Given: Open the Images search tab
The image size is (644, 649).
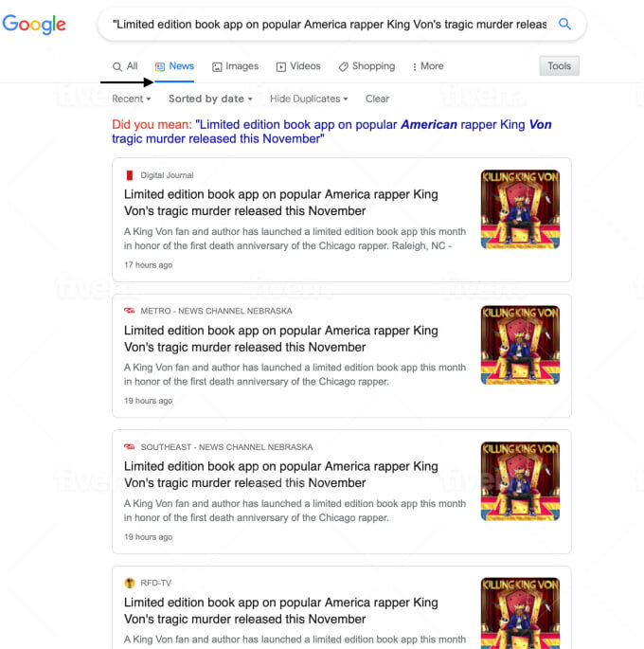Looking at the screenshot, I should coord(236,66).
